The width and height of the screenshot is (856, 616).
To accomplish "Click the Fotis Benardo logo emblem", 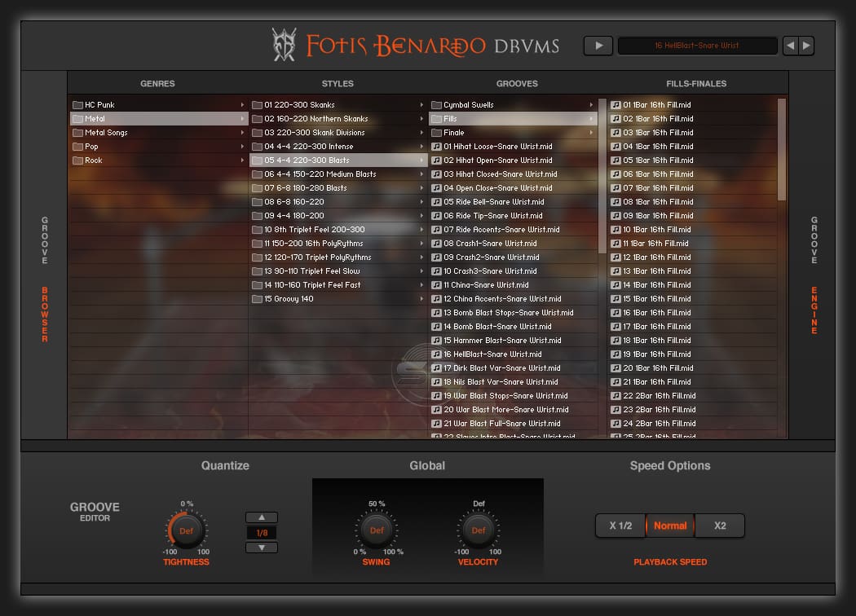I will (284, 45).
